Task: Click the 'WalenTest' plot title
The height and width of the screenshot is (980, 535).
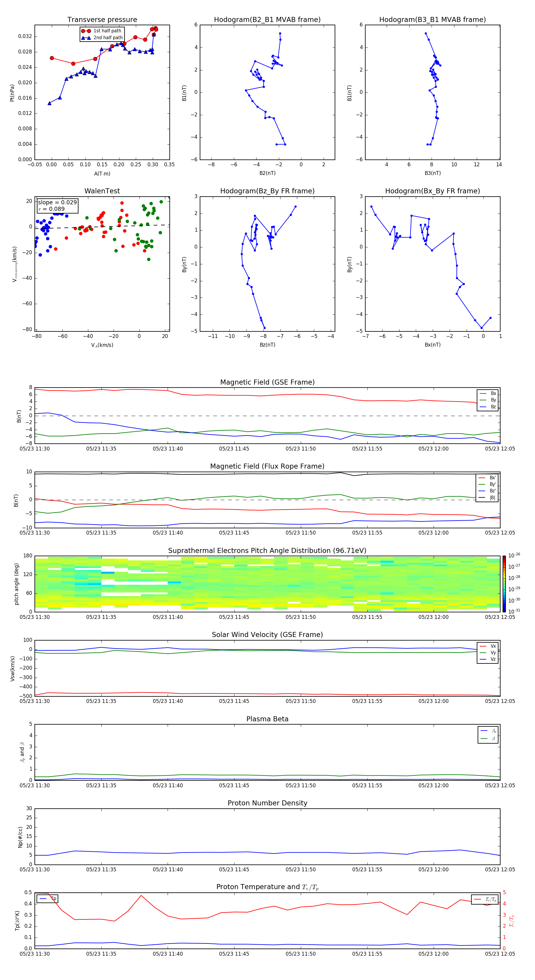Action: click(102, 191)
